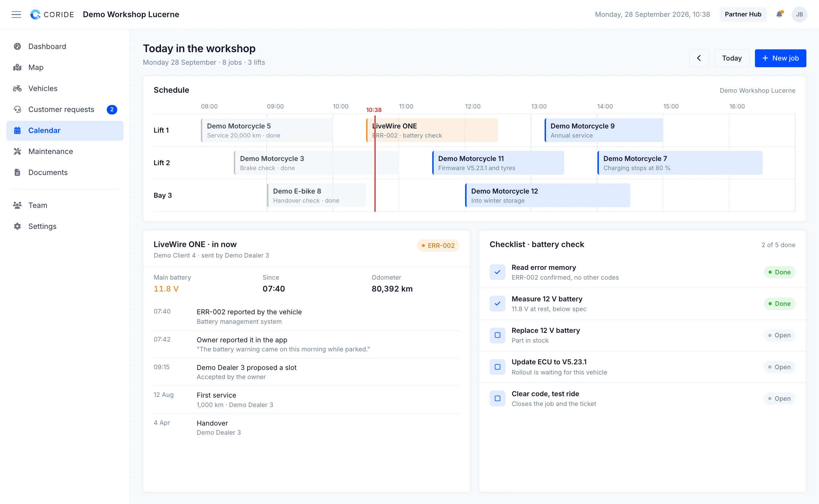Click the CoRide logo

[x=52, y=14]
